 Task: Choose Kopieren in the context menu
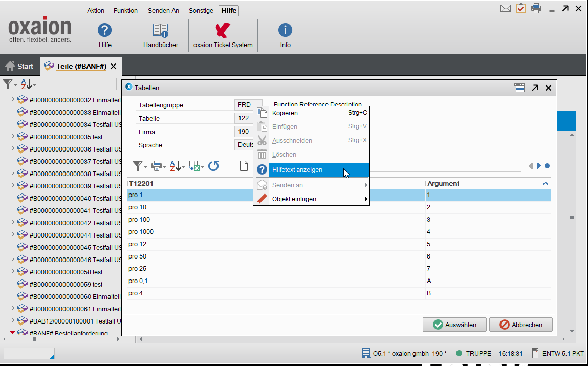tap(285, 113)
